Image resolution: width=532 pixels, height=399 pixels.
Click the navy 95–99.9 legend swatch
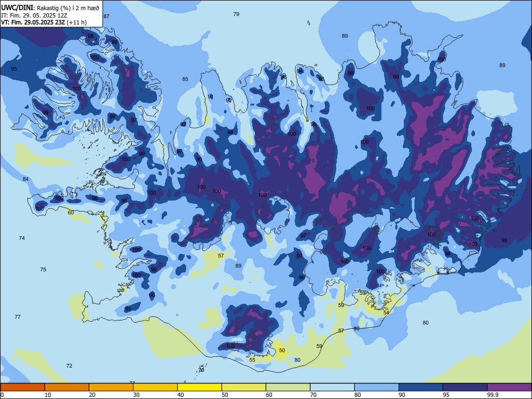coord(465,387)
